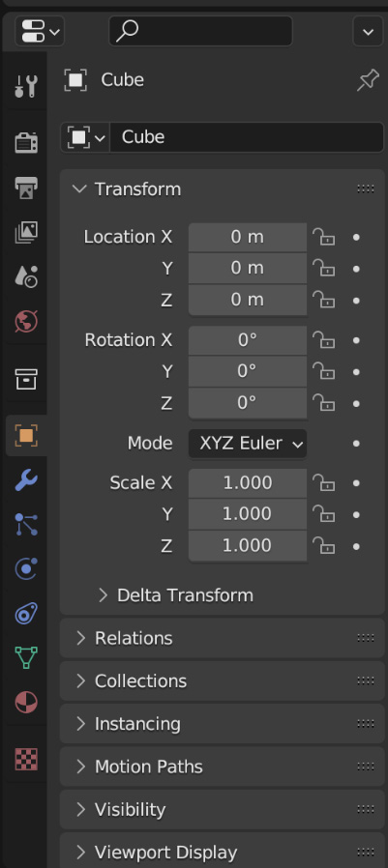
Task: Open the View Layer properties tab
Action: 25,232
